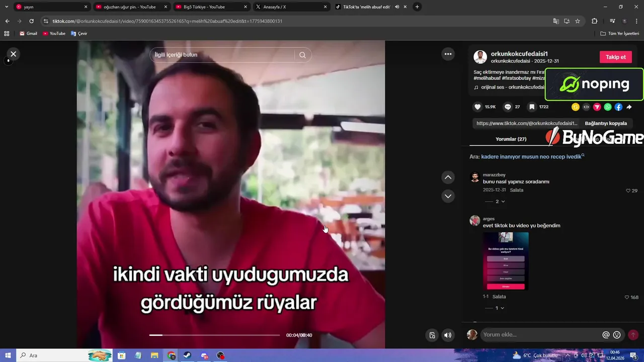Switch to the 'Anasayfa / X' tab
Viewport: 644px width, 362px height.
[290, 7]
